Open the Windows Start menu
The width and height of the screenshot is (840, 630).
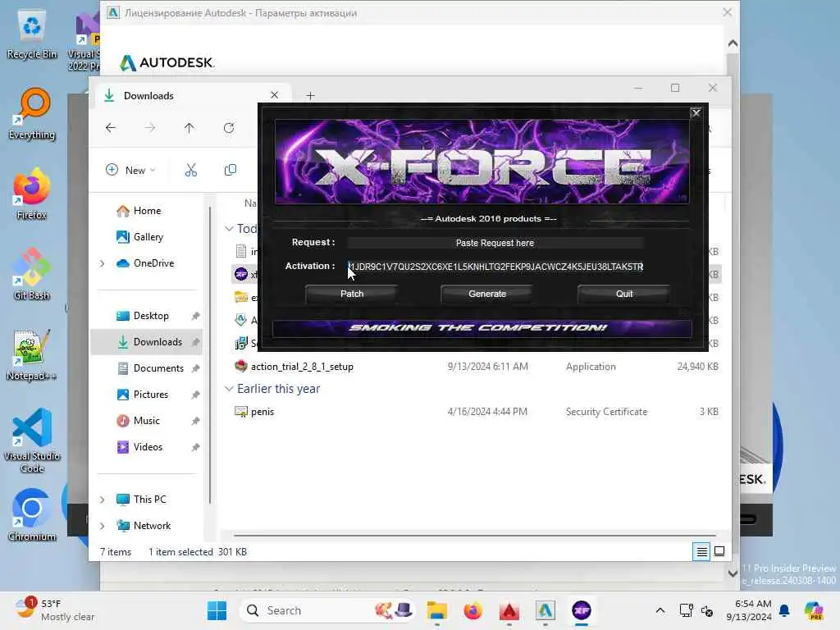(217, 610)
